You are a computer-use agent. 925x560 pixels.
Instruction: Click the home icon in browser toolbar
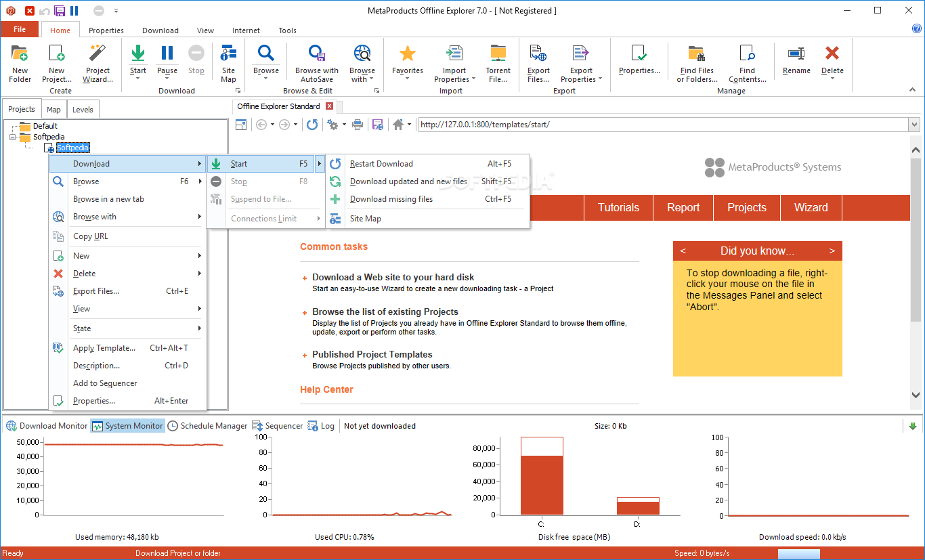pyautogui.click(x=398, y=125)
